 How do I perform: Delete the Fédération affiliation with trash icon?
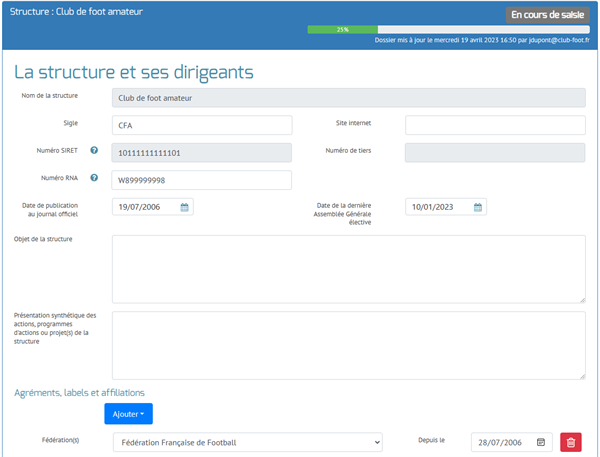[x=570, y=442]
